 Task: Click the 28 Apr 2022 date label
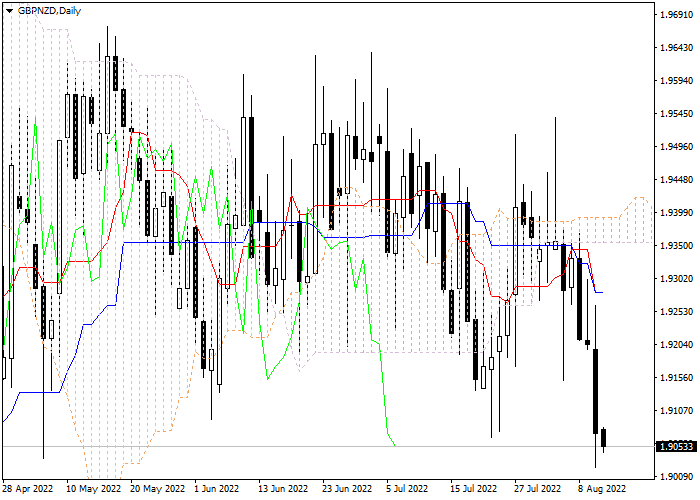[x=28, y=489]
